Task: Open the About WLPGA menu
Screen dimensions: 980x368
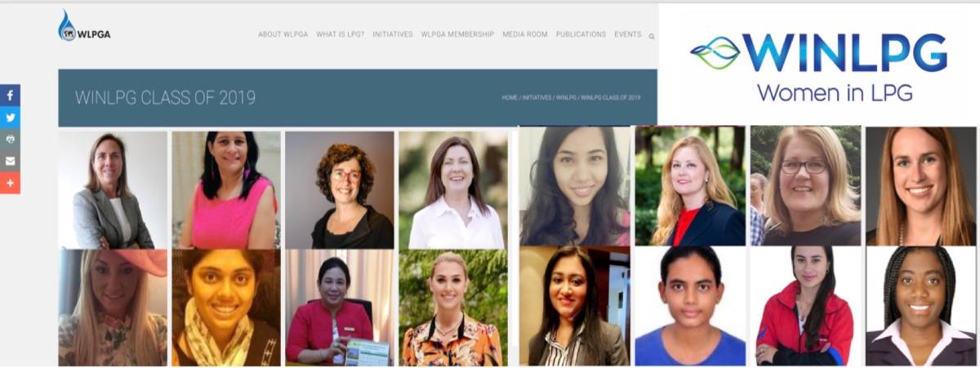Action: tap(282, 34)
